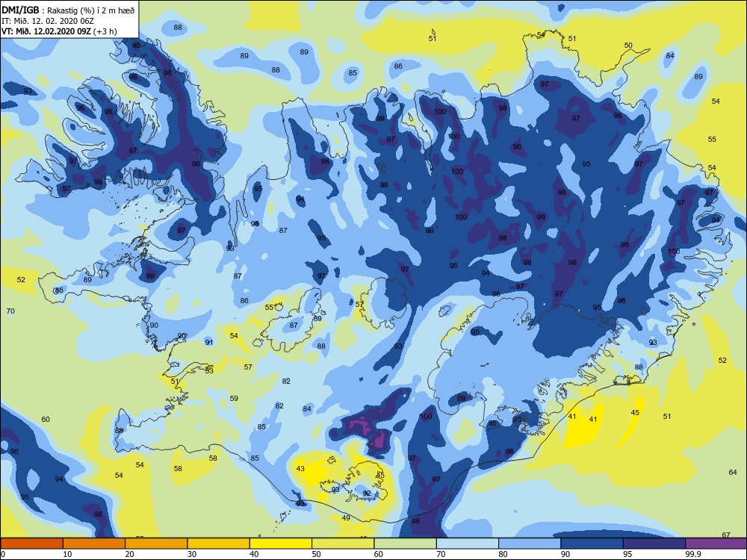Click the 'VT: Mið. 12.02.2020 09Z (+3 h)' line
747x560 pixels.
coord(59,31)
